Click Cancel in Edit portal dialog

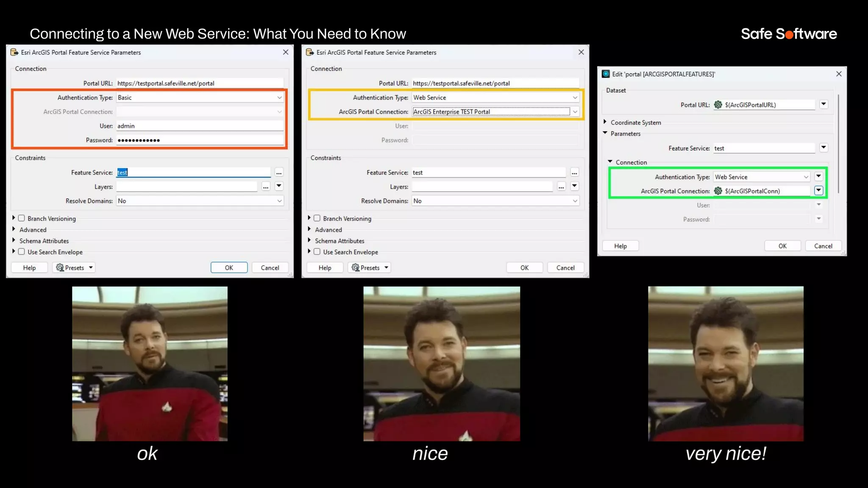[823, 246]
